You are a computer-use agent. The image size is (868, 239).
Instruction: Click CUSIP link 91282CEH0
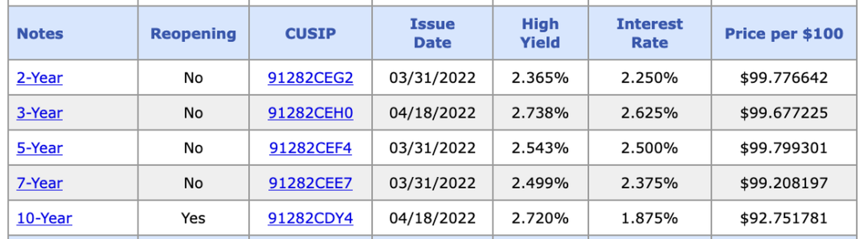pos(310,113)
